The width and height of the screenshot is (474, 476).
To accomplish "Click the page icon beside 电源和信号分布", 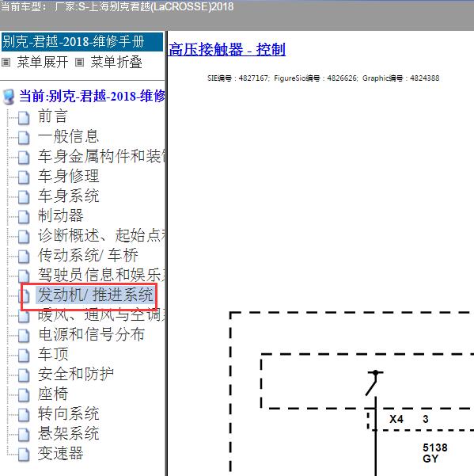I will point(24,336).
